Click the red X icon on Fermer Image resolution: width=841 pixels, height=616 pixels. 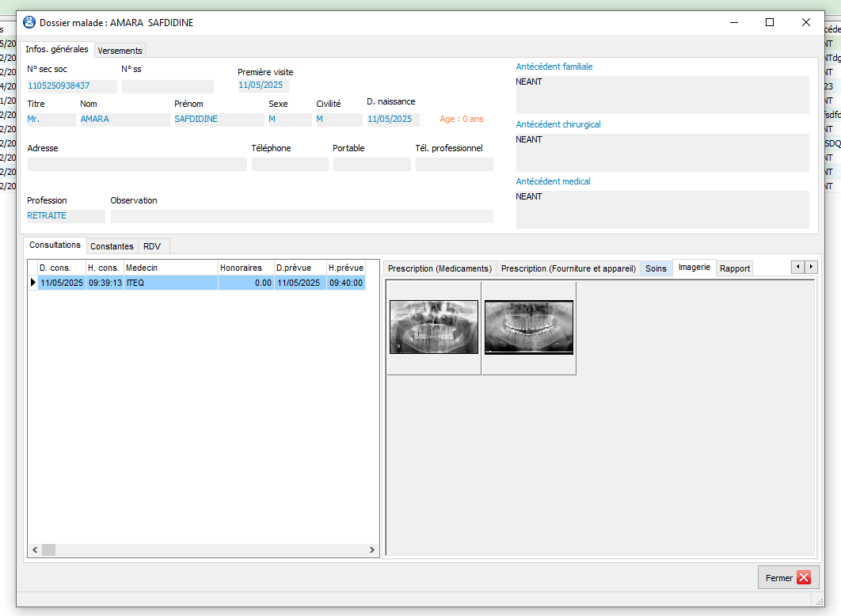tap(803, 578)
